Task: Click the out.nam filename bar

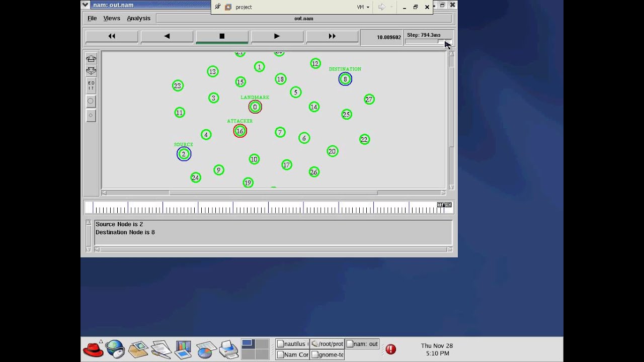Action: coord(304,19)
